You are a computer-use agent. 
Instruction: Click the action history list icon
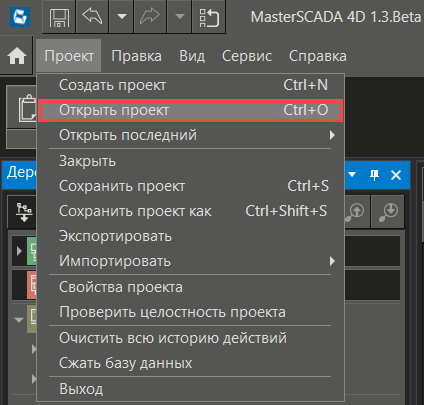[x=209, y=17]
